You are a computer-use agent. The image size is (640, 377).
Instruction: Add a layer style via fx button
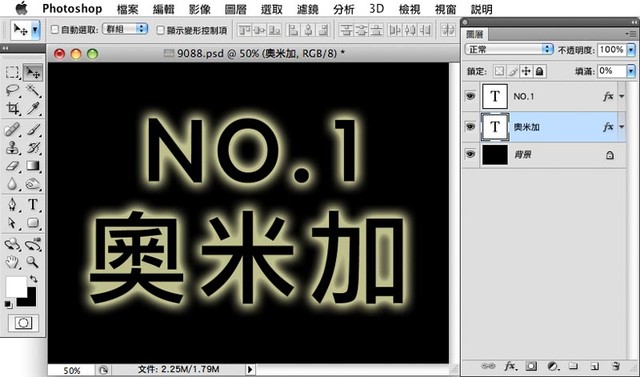coord(510,366)
